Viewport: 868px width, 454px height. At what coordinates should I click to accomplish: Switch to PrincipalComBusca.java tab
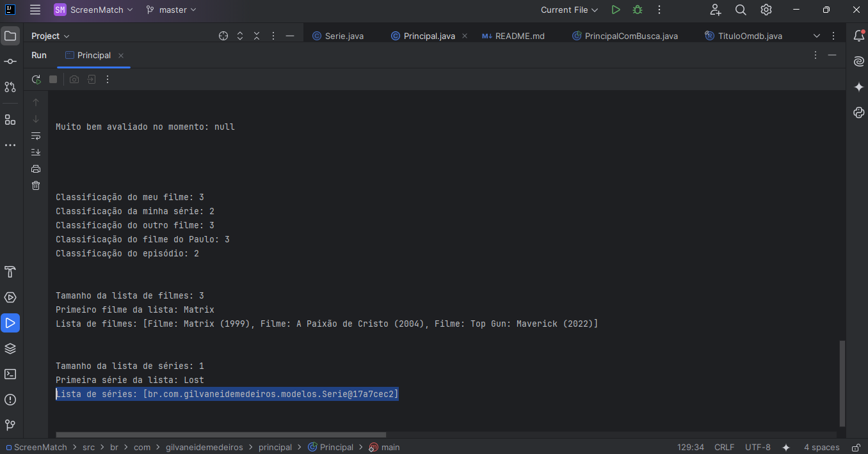(625, 36)
